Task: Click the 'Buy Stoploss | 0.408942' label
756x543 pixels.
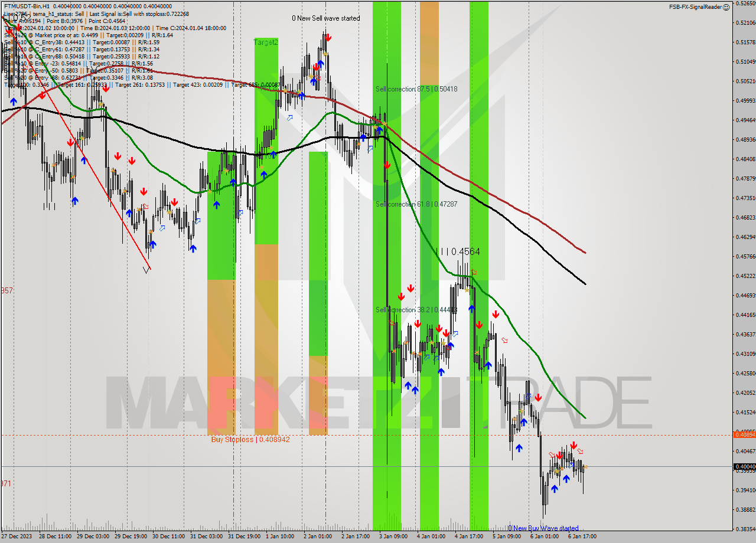Action: coord(250,440)
